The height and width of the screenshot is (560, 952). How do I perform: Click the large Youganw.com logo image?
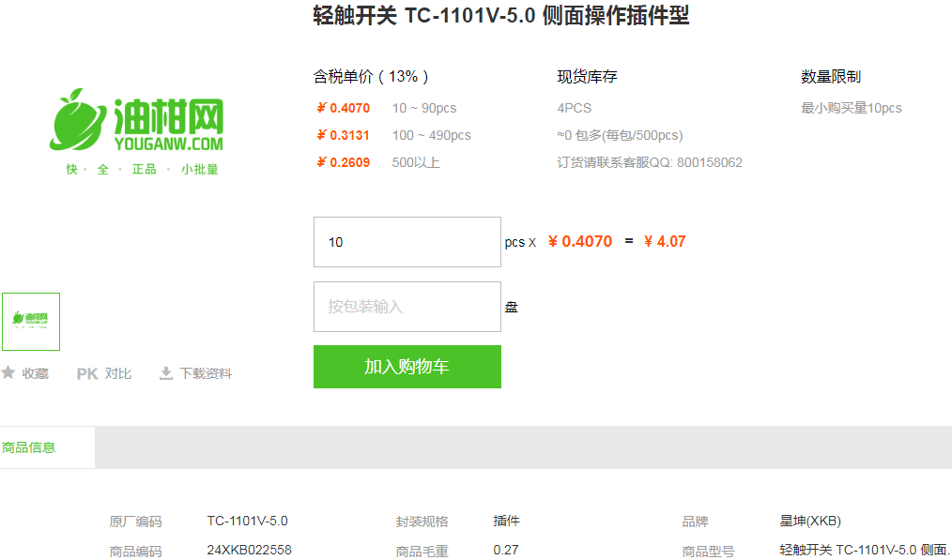coord(137,131)
